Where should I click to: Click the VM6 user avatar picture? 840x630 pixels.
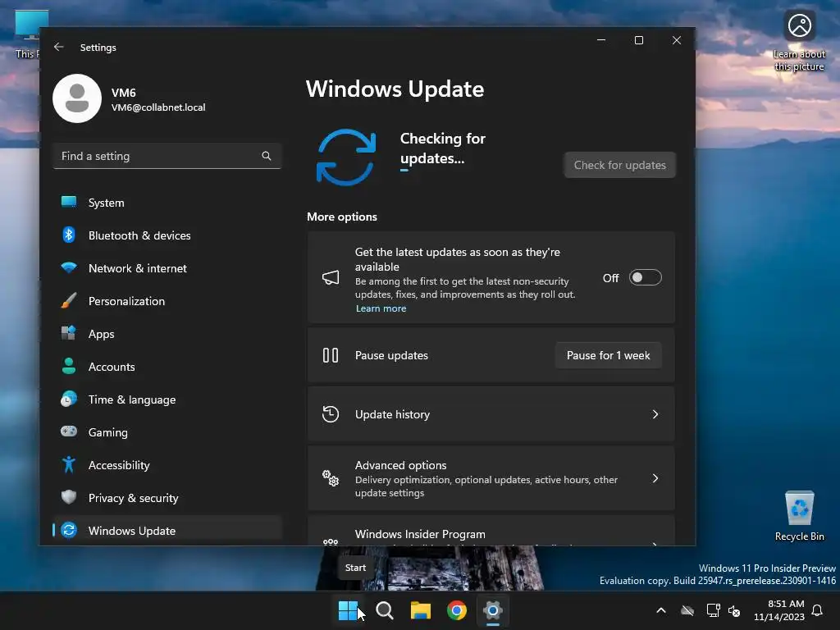(x=77, y=98)
